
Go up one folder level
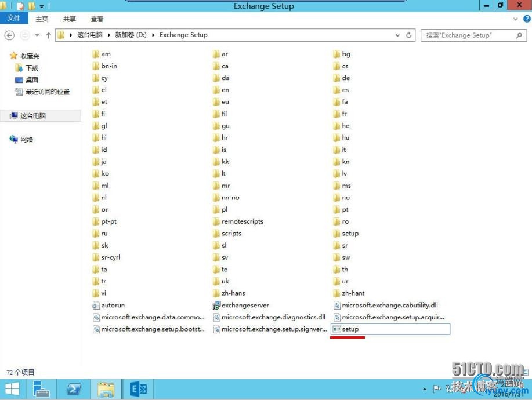[49, 35]
